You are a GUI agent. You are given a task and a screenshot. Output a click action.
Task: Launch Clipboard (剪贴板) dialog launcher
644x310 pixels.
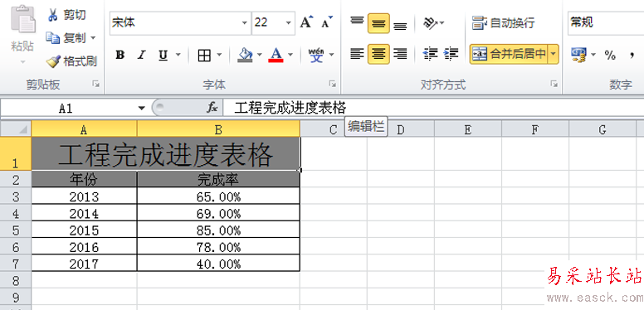point(96,84)
